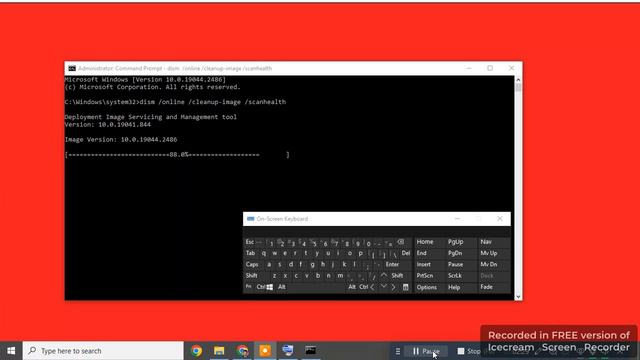
Task: Toggle the left Shift key on the On-Screen Keyboard
Action: click(x=251, y=276)
